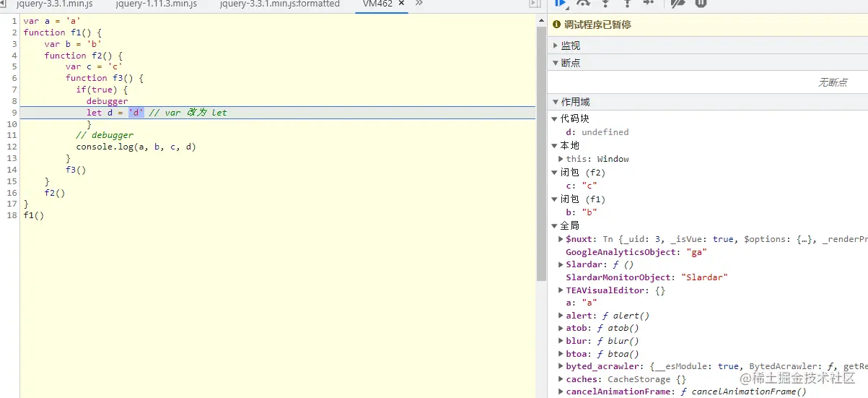Switch to the first jquery-3.3.1.min.js tab
Viewport: 868px width, 398px height.
[x=54, y=4]
